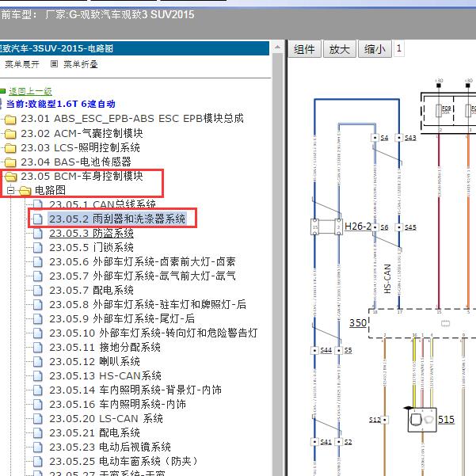Open 23.05.10 转向灯和危险警告灯
Viewport: 476px width, 476px height.
coord(154,333)
